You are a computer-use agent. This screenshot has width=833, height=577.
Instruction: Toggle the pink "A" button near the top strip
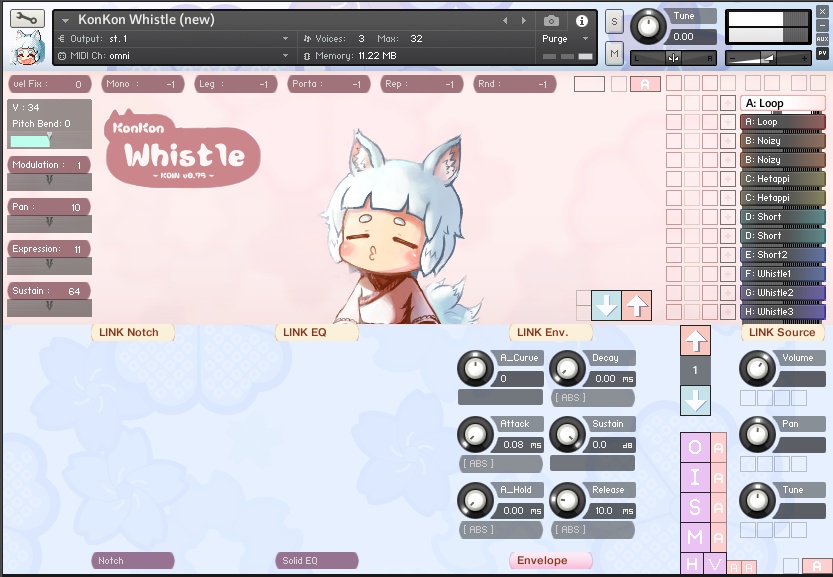(x=645, y=84)
